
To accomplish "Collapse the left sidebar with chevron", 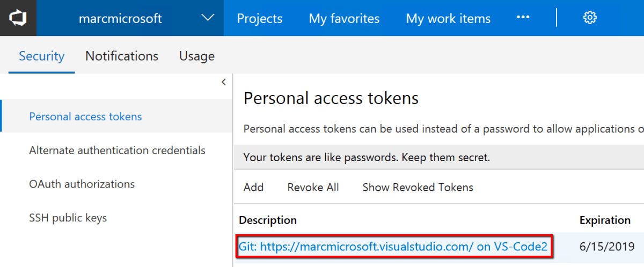I will pyautogui.click(x=223, y=82).
